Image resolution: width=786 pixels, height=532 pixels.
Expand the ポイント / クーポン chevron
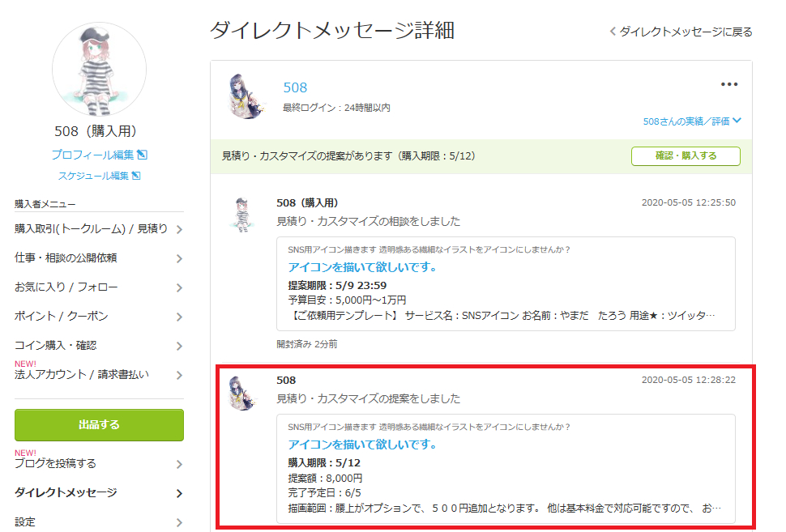click(x=179, y=317)
